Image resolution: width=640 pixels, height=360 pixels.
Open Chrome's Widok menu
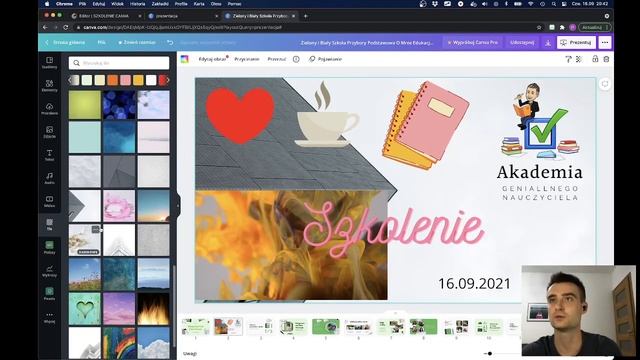[117, 4]
